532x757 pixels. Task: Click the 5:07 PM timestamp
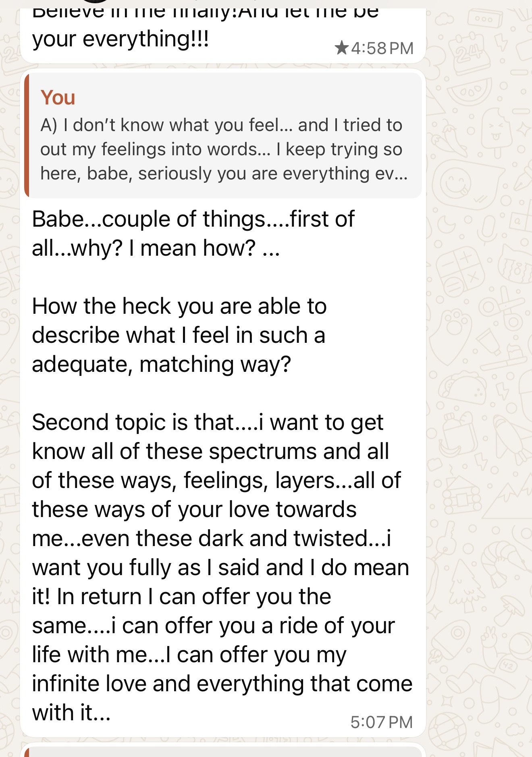coord(381,722)
